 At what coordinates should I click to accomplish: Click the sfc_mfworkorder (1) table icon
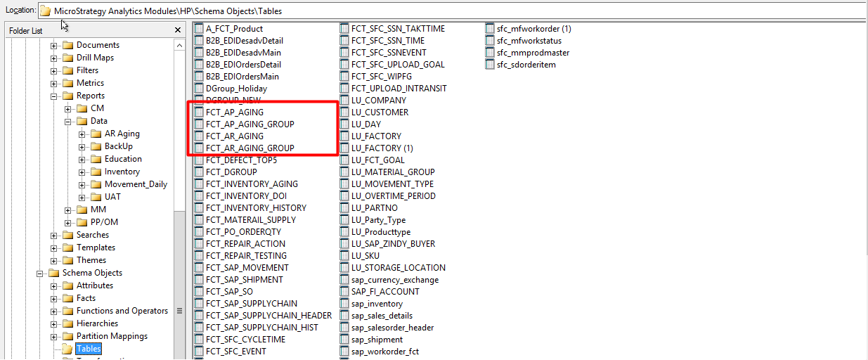click(490, 29)
